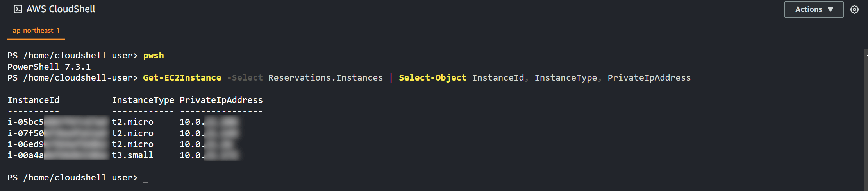Click the PowerShell 7.3.1 version line
Image resolution: width=868 pixels, height=191 pixels.
[x=49, y=67]
